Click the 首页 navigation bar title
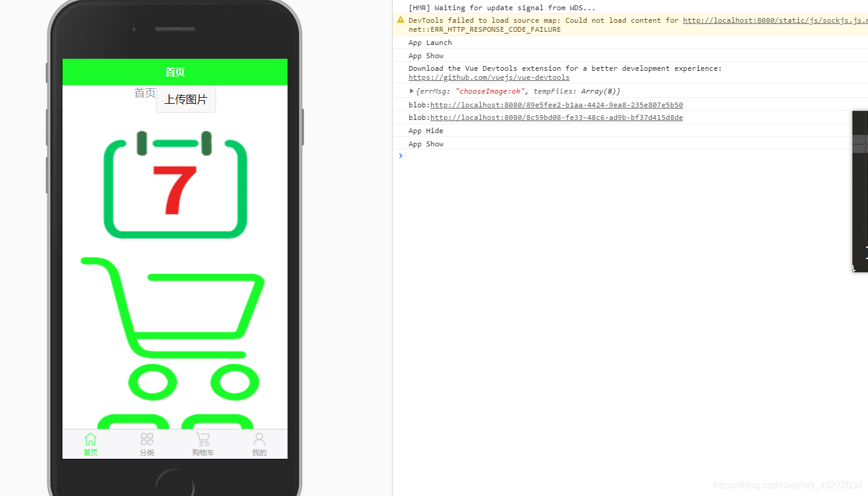This screenshot has height=496, width=868. (x=175, y=72)
